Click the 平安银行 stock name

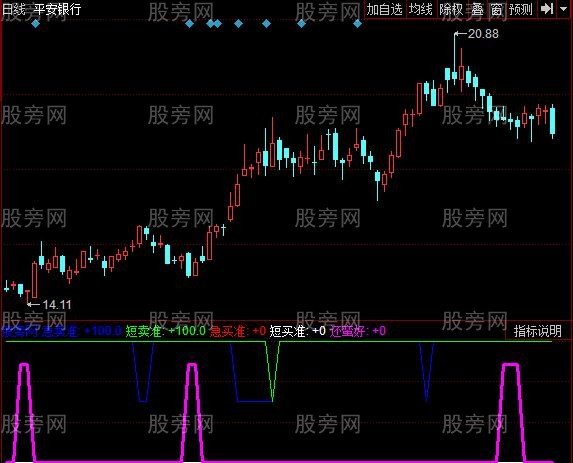point(57,9)
